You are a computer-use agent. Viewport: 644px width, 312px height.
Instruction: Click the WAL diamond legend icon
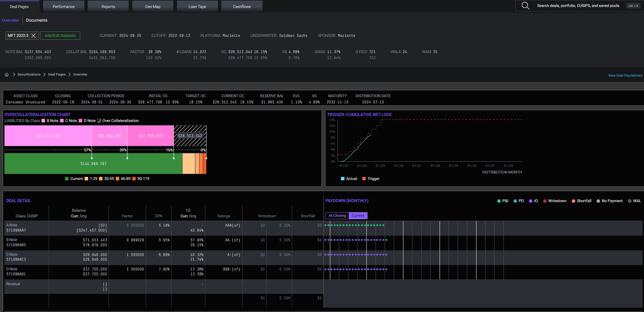coord(630,201)
